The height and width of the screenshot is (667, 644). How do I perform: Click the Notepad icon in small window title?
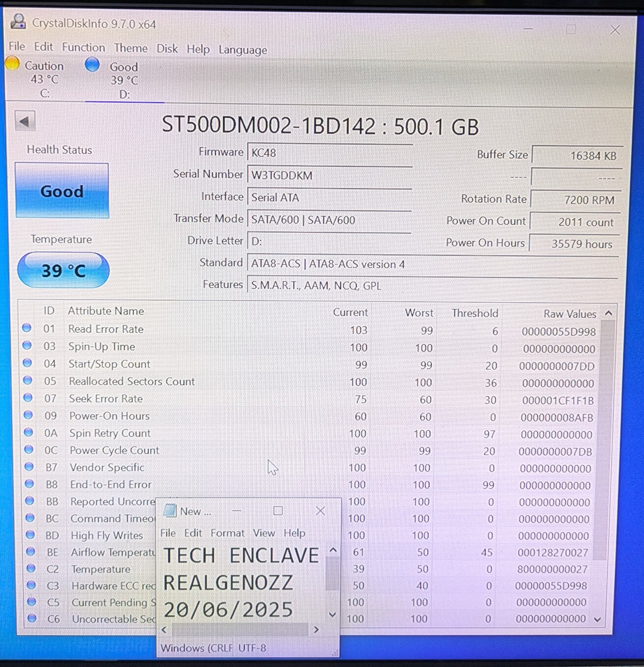coord(169,510)
